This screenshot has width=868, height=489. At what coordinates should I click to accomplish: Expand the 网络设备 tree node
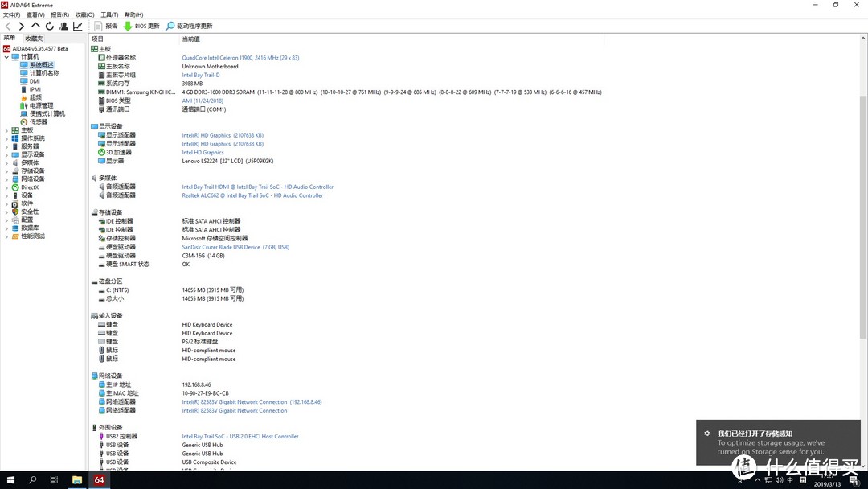coord(6,179)
